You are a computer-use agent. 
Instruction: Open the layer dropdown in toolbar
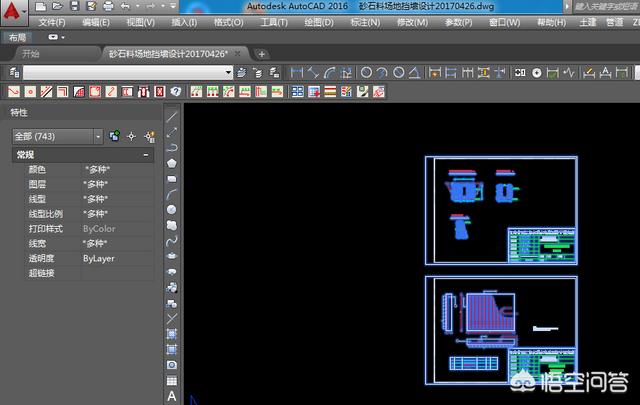tap(229, 72)
